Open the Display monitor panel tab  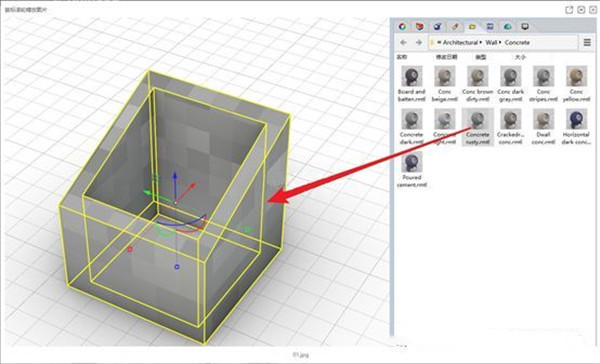pos(525,26)
